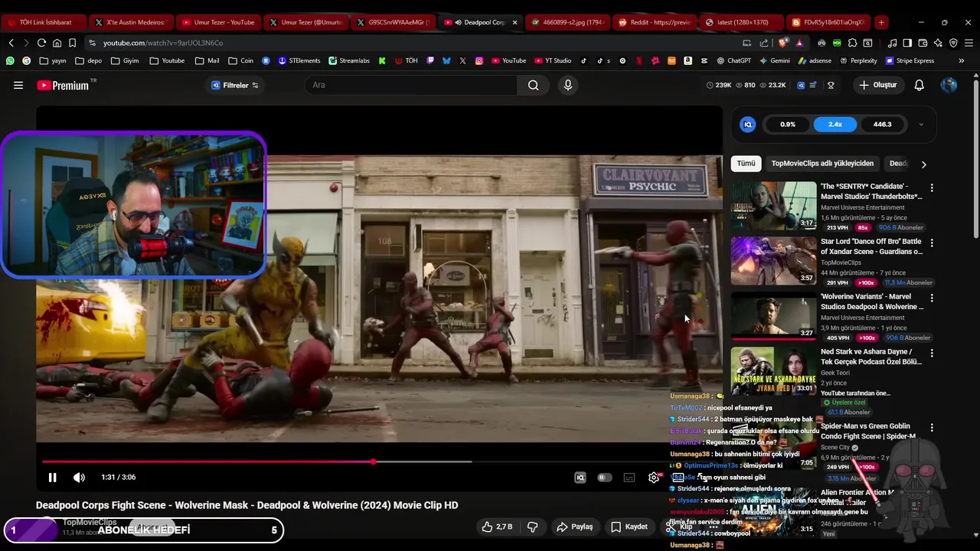Open the Wolverine Variants video title

tap(872, 302)
